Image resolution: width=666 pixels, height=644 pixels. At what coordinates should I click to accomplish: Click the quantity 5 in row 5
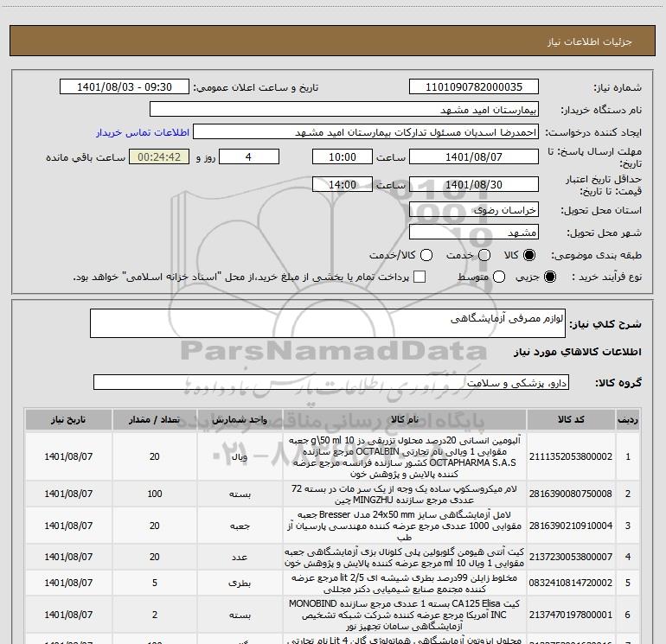point(155,583)
